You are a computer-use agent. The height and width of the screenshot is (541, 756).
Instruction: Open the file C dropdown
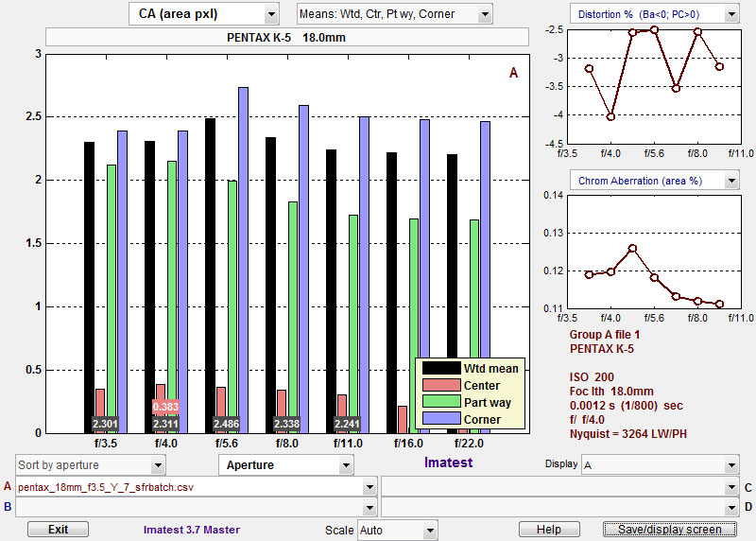pos(559,487)
